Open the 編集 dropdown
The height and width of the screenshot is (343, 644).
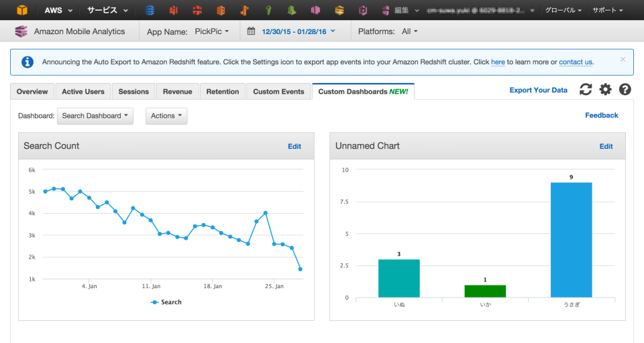pyautogui.click(x=407, y=10)
